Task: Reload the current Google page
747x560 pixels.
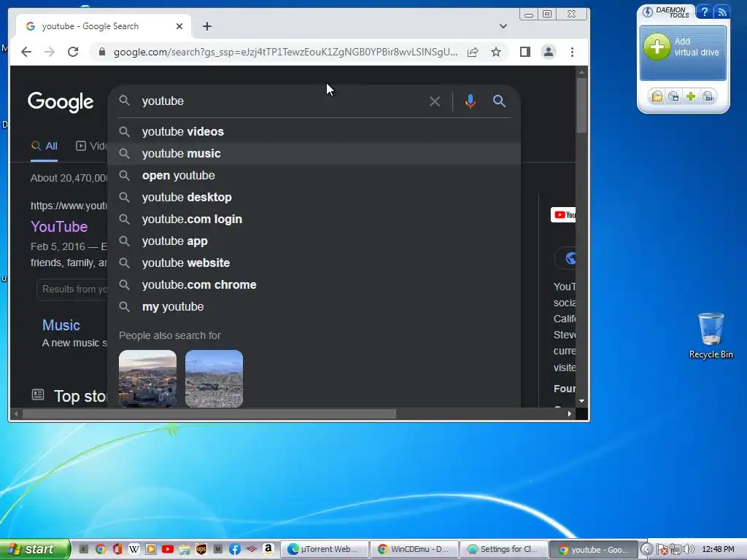Action: pyautogui.click(x=73, y=52)
